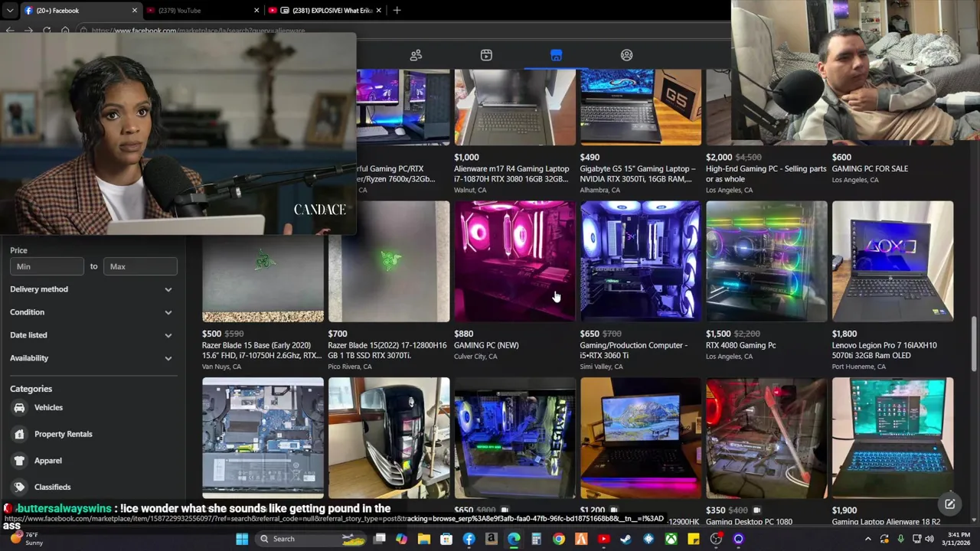
Task: Open the Facebook Reels/Video icon
Action: [x=486, y=55]
